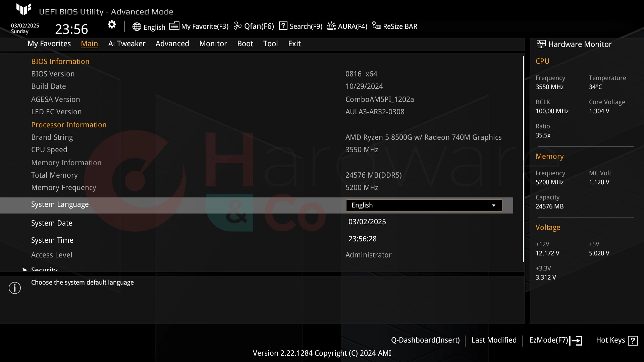Image resolution: width=644 pixels, height=362 pixels.
Task: Expand Monitor tab section
Action: coord(213,43)
